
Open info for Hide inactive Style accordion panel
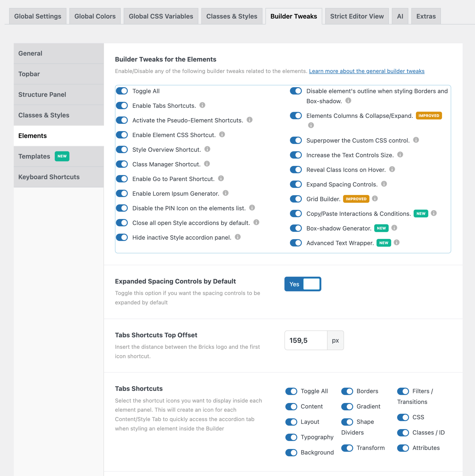tap(238, 237)
